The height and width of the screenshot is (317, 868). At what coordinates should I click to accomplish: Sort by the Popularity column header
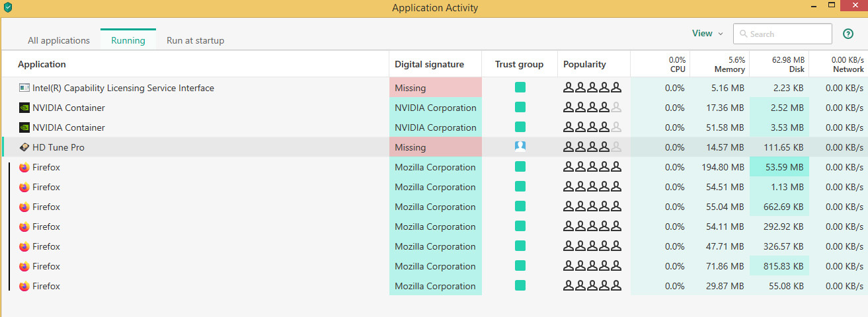point(584,64)
